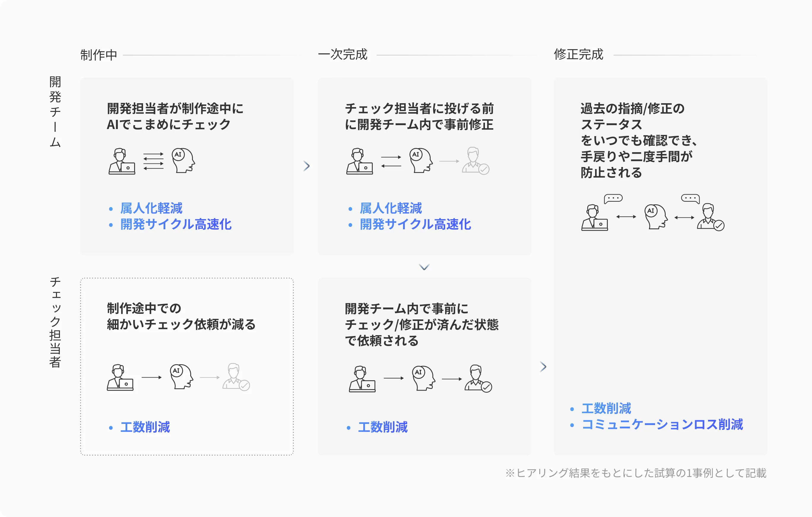812x517 pixels.
Task: Select the 制作中 column heading
Action: 99,55
